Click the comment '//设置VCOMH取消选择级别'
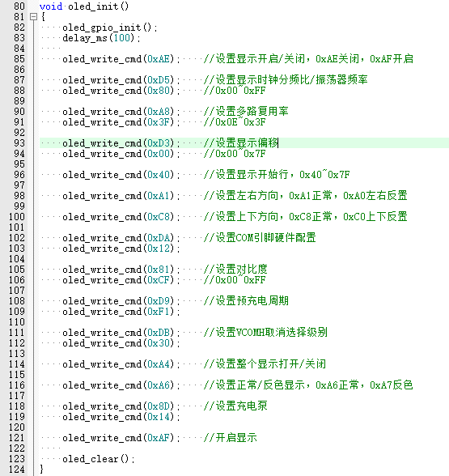 click(x=265, y=333)
